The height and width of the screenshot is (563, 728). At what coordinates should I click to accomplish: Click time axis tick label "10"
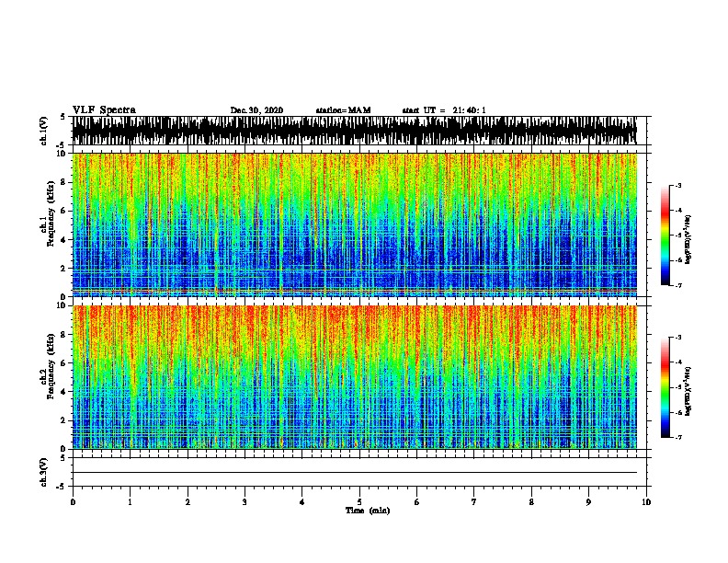tap(646, 502)
